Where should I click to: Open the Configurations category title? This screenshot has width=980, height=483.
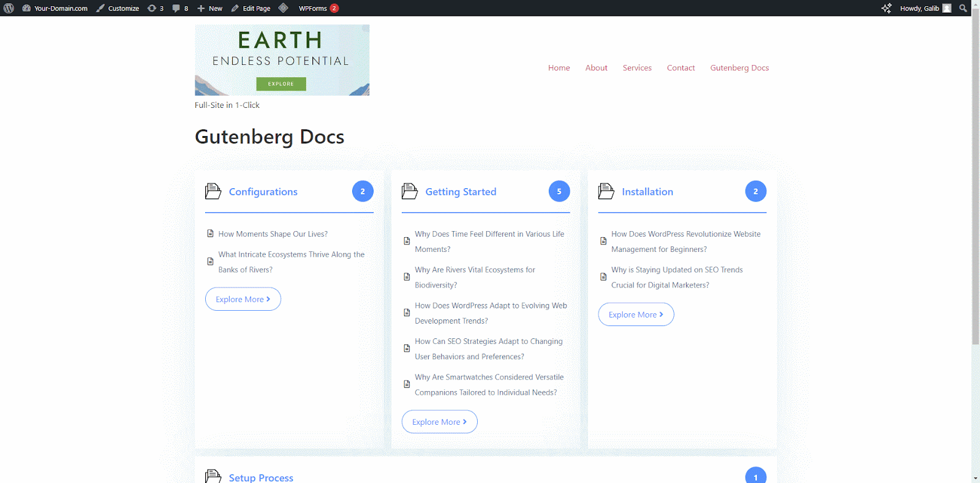tap(263, 192)
